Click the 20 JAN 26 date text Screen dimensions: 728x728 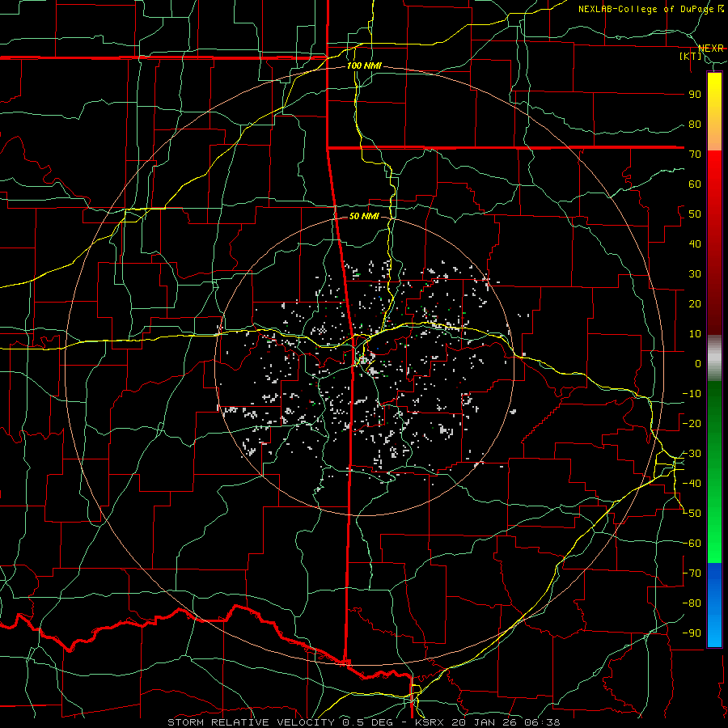coord(484,722)
